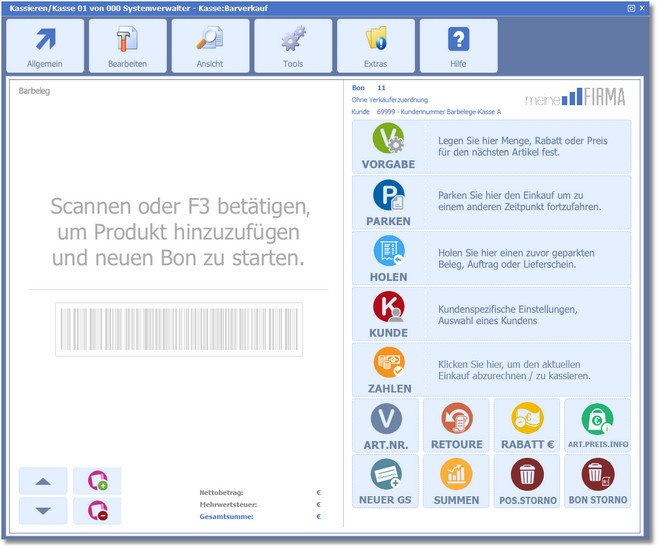
Task: Click the VORGABE icon button
Action: [388, 146]
